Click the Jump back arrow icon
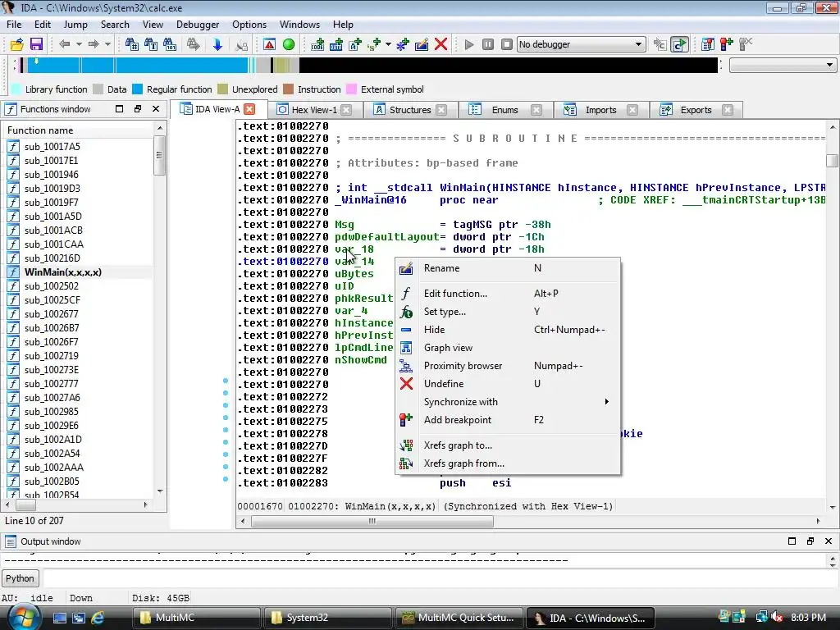Viewport: 840px width, 630px height. pos(64,44)
